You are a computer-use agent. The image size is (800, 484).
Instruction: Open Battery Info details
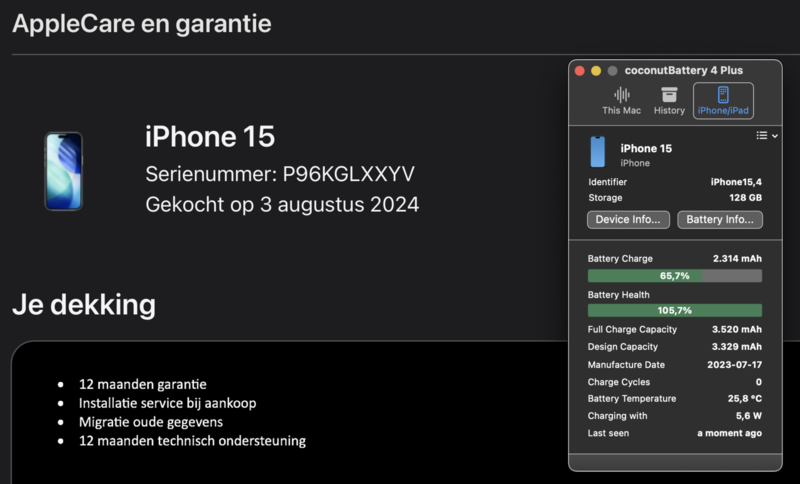pyautogui.click(x=720, y=219)
